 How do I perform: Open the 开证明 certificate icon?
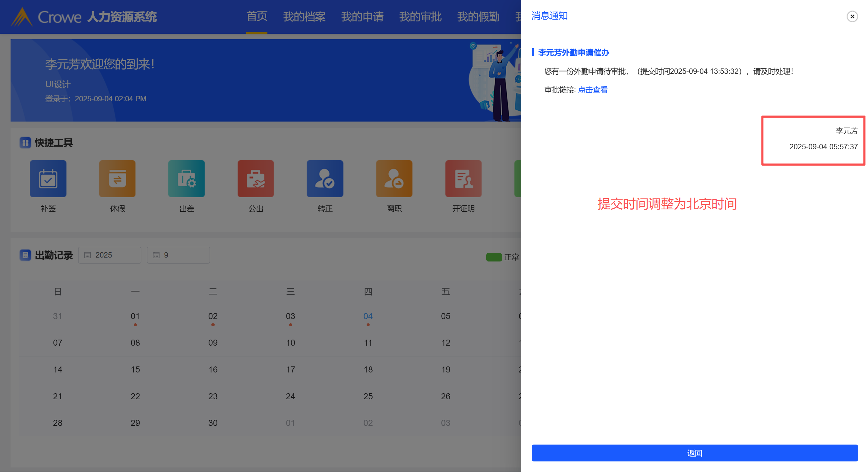(x=463, y=178)
